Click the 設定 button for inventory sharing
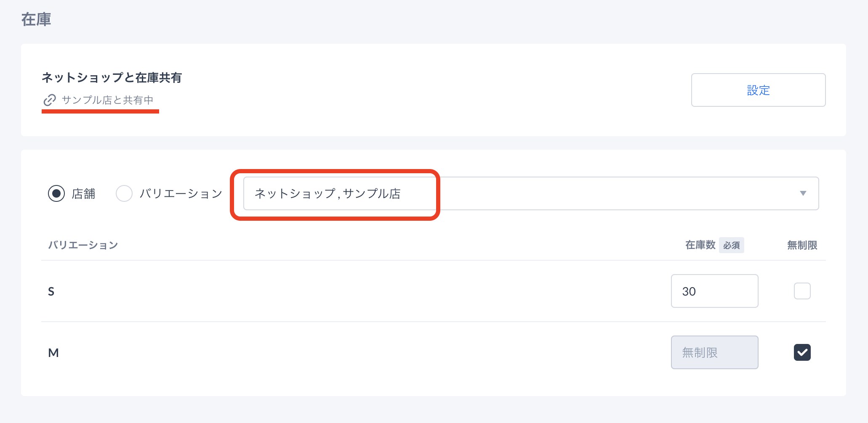This screenshot has height=423, width=868. point(758,90)
